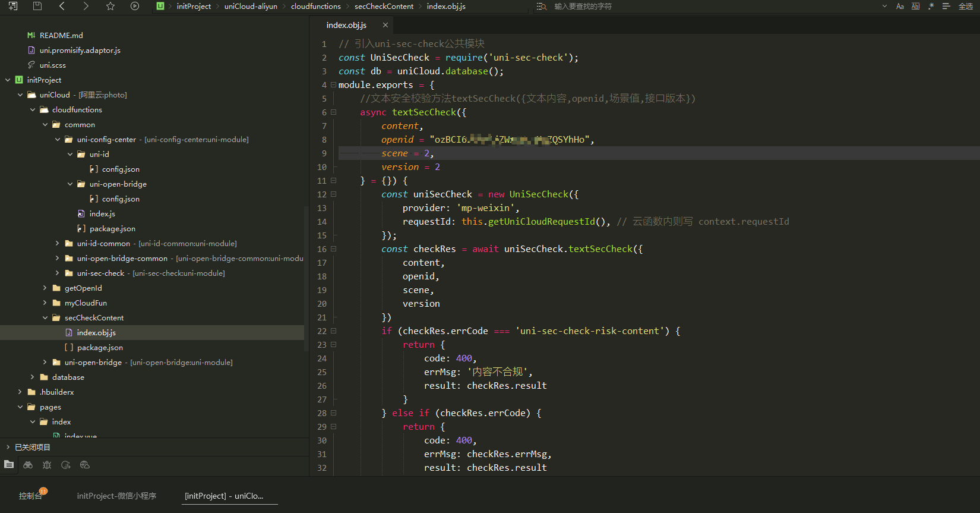The width and height of the screenshot is (980, 513).
Task: Switch to the 控制台 console tab
Action: 30,496
